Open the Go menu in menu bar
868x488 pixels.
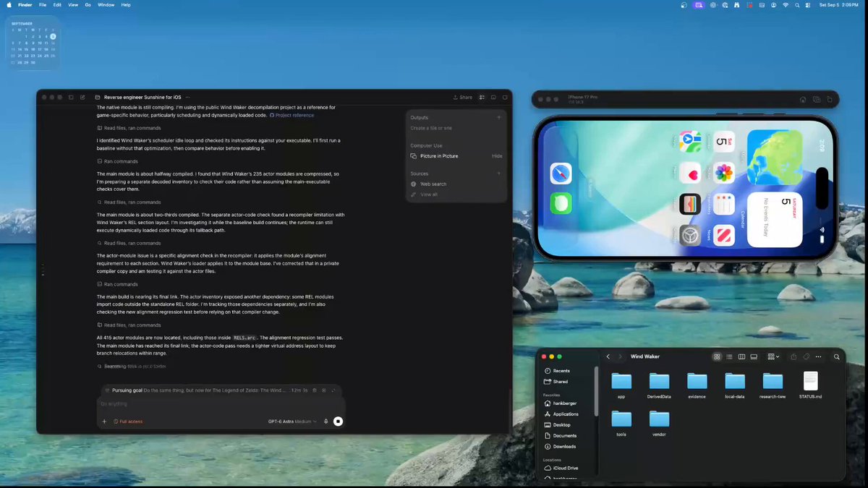point(88,4)
